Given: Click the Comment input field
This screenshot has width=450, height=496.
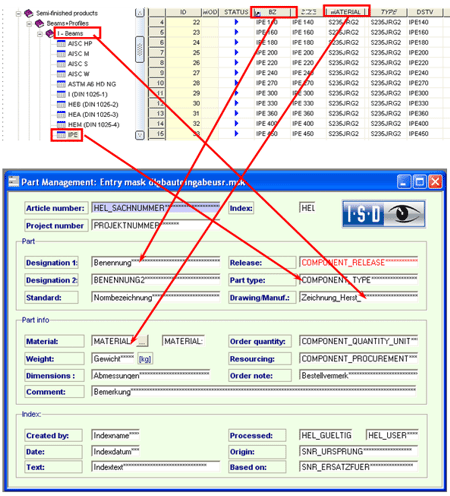Looking at the screenshot, I should click(x=254, y=391).
